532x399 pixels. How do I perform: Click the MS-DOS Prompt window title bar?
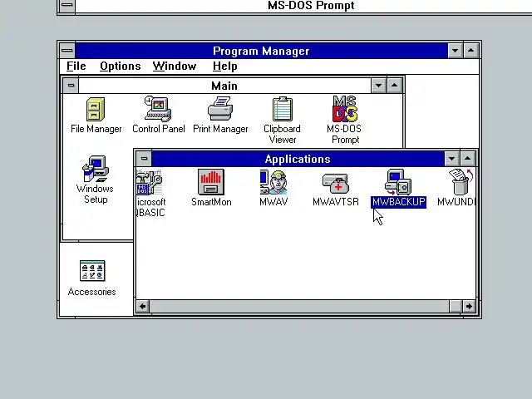pyautogui.click(x=303, y=6)
